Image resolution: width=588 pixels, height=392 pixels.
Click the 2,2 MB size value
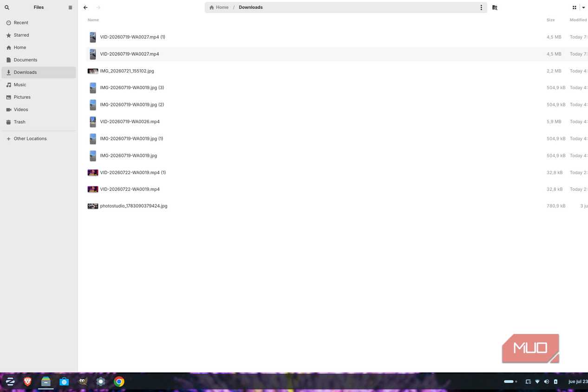click(554, 71)
